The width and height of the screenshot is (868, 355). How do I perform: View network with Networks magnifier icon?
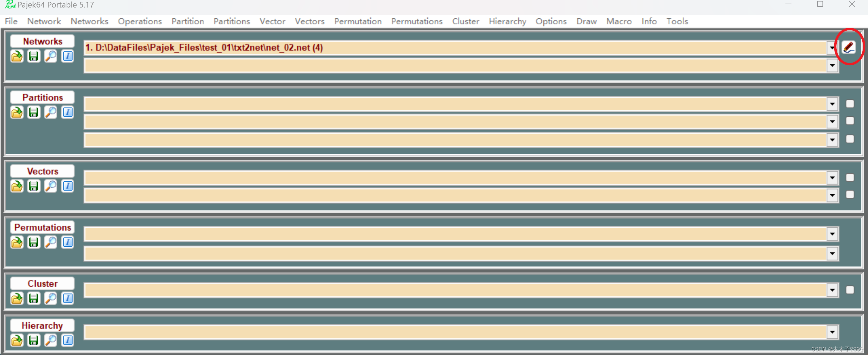pyautogui.click(x=51, y=56)
